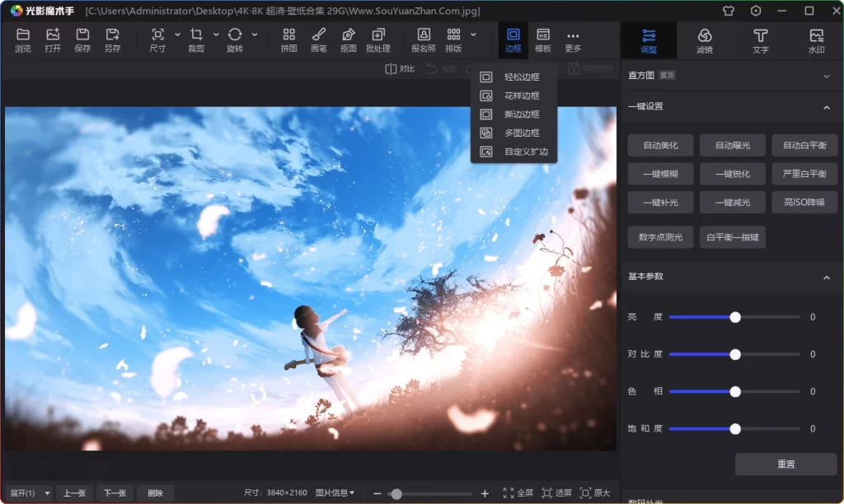The height and width of the screenshot is (504, 844).
Task: Select 自定义扩边 in the frame menu
Action: 520,151
